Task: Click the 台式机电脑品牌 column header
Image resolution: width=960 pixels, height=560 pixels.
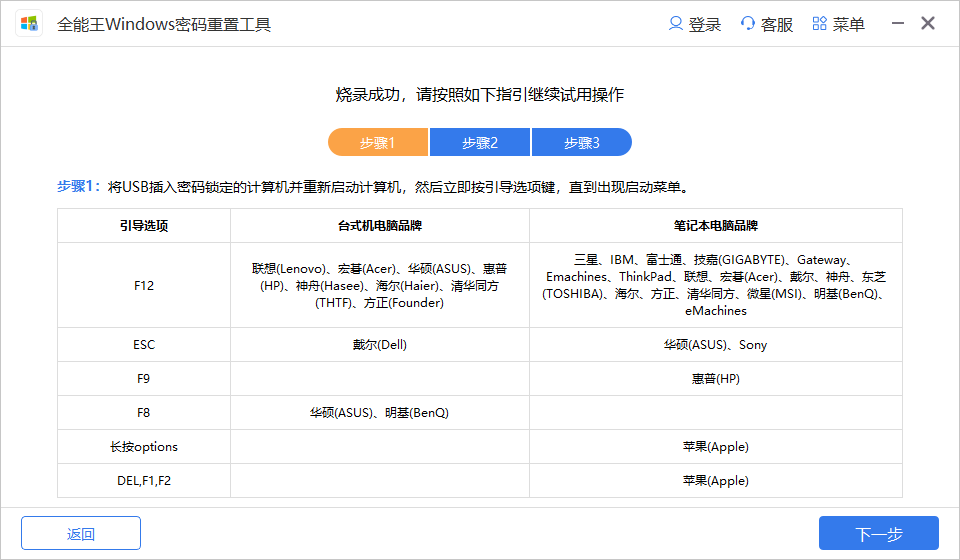Action: 380,226
